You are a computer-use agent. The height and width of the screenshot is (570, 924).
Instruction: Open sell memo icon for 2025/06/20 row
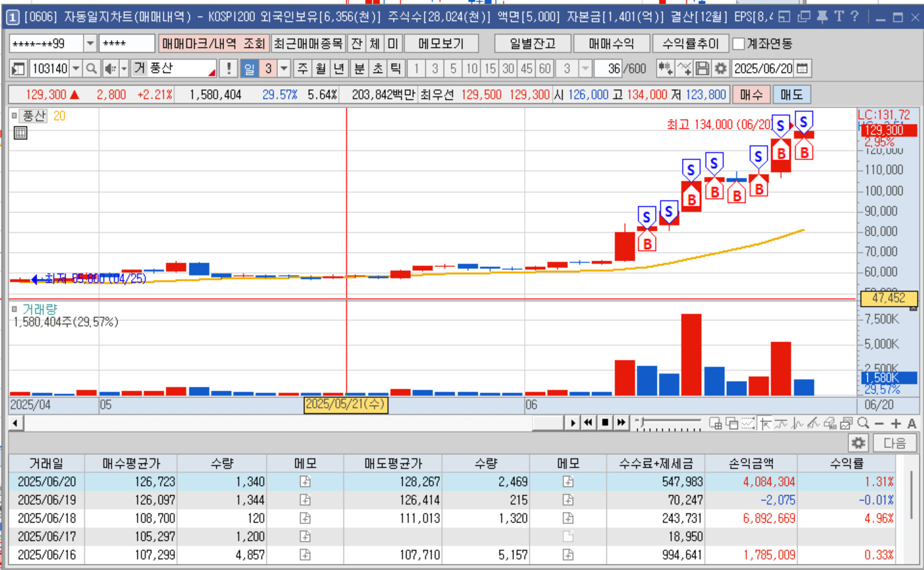pos(568,481)
